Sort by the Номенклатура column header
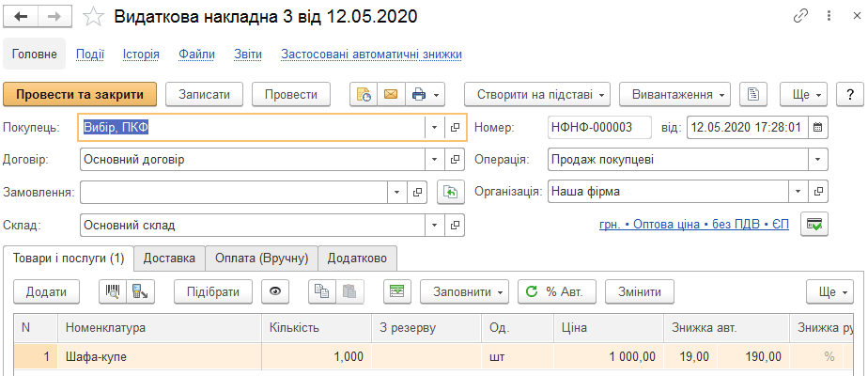 (x=160, y=327)
